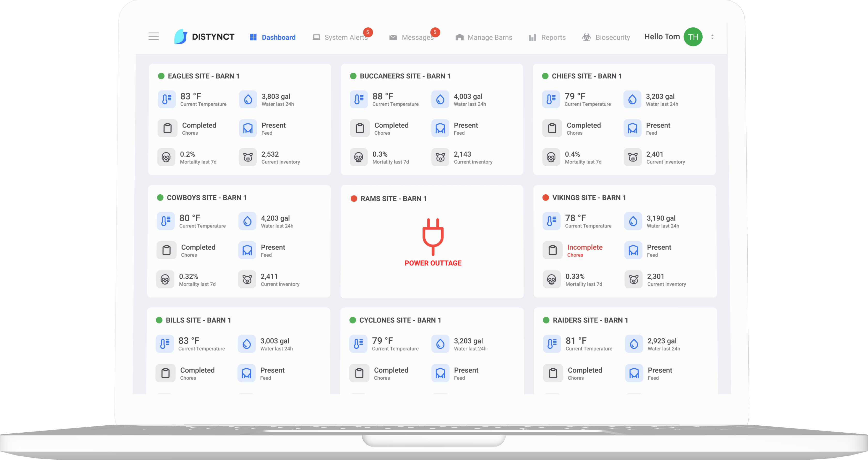Click Eagles Site green status dot
Screen dimensions: 868x460
161,76
